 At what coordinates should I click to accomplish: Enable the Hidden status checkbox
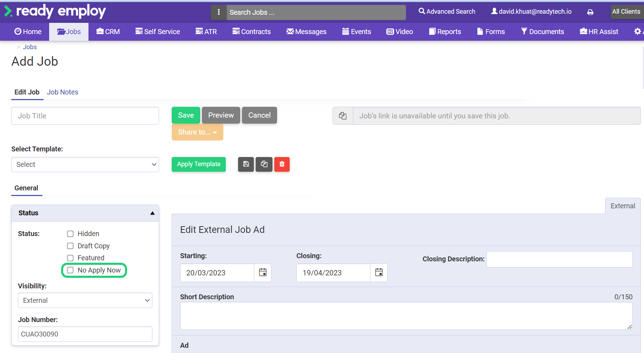tap(70, 234)
